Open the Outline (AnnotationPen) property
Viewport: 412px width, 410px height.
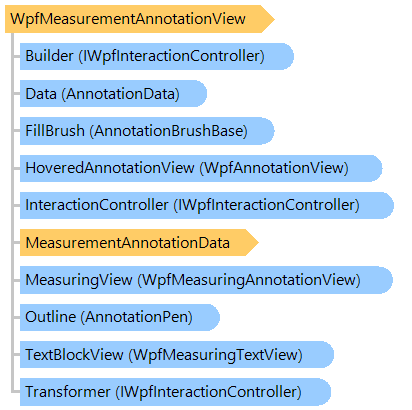120,317
